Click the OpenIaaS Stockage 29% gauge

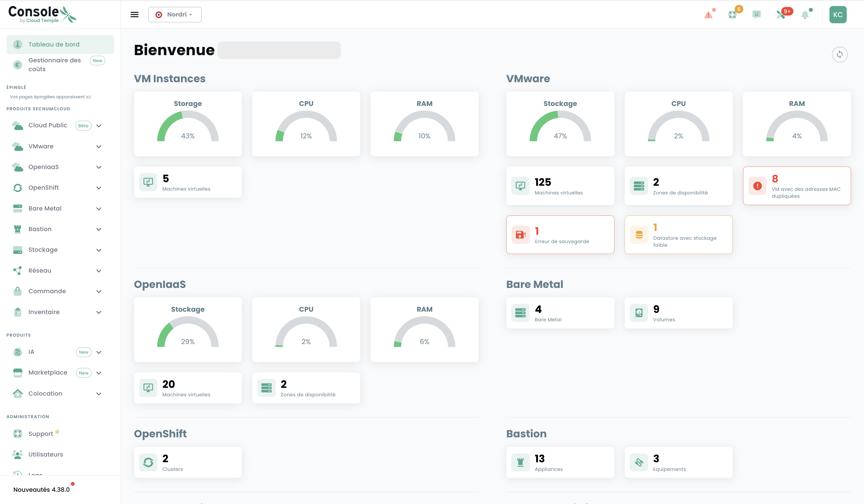188,331
